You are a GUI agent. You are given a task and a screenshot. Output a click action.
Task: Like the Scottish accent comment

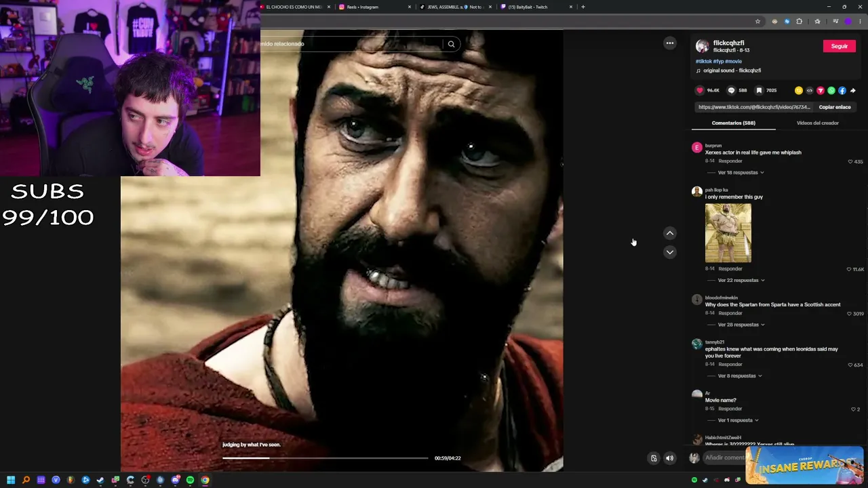(x=849, y=314)
